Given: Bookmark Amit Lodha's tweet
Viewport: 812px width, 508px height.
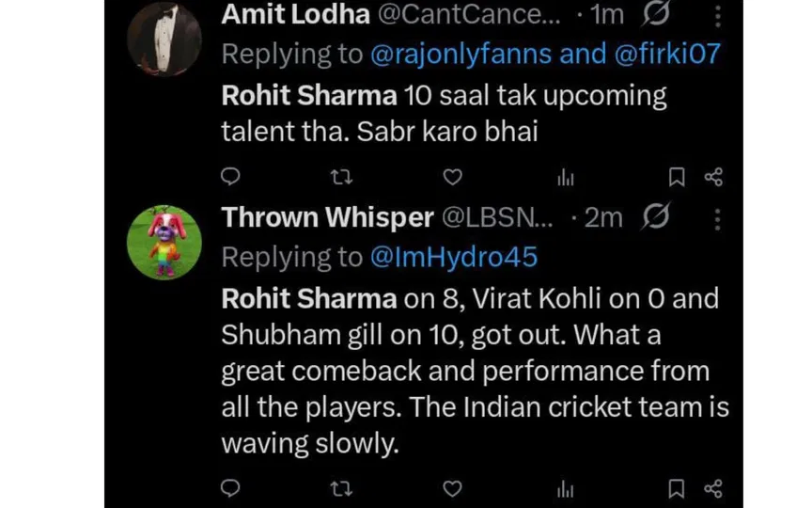Looking at the screenshot, I should coord(677,176).
